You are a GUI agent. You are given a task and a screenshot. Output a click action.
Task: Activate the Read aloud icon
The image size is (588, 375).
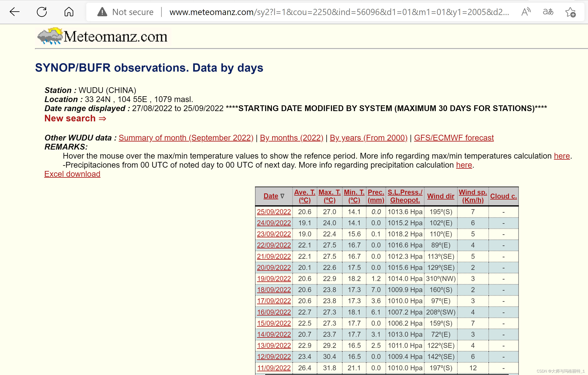pos(526,12)
